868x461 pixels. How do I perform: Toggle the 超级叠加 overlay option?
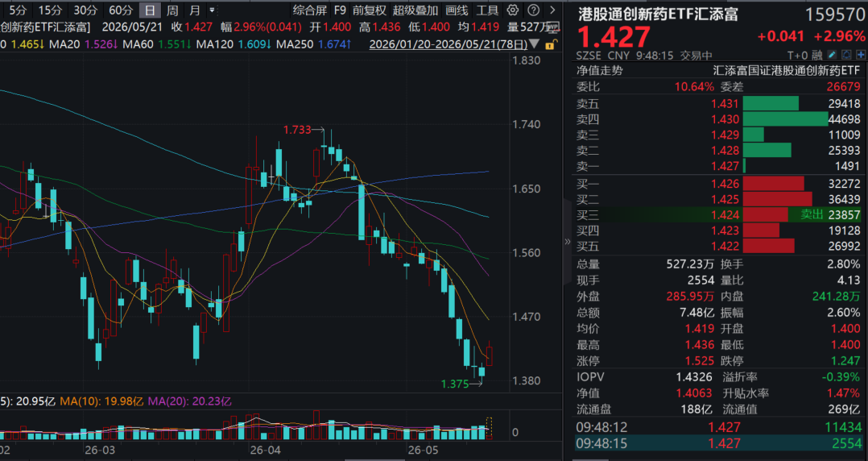(415, 10)
